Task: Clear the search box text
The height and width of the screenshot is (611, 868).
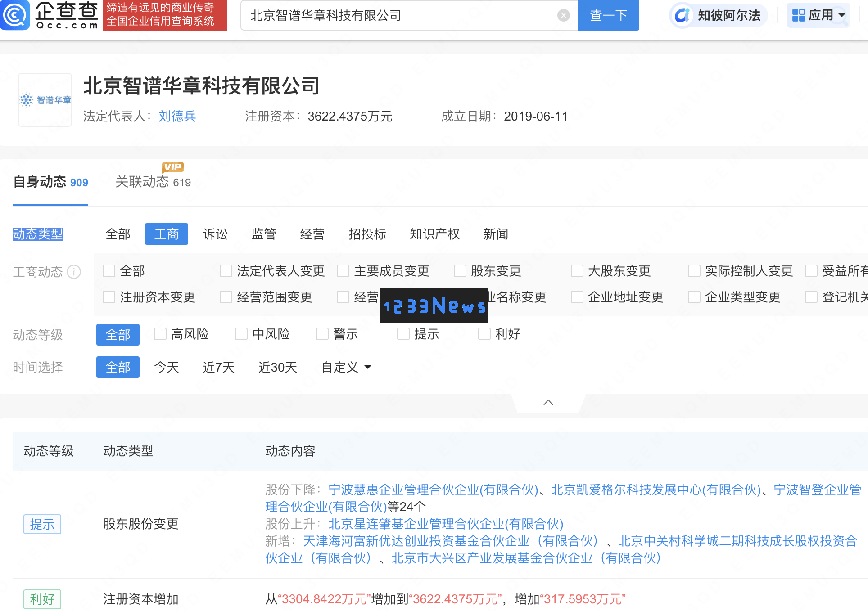Action: click(563, 16)
